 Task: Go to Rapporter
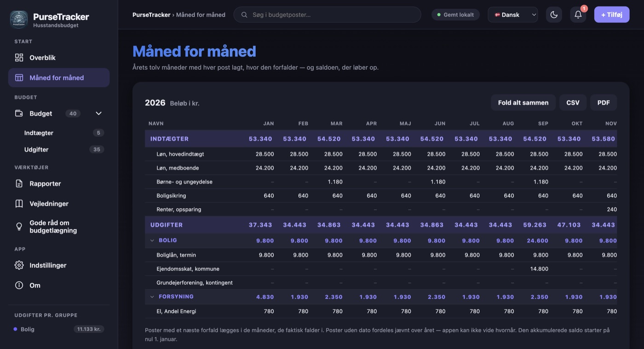(x=59, y=183)
